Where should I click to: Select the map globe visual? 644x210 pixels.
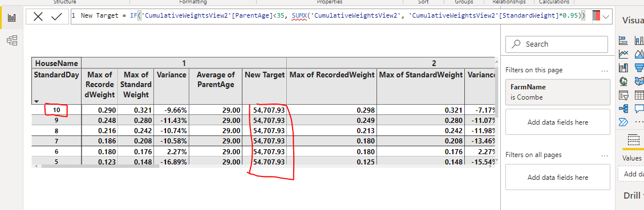pos(623,81)
